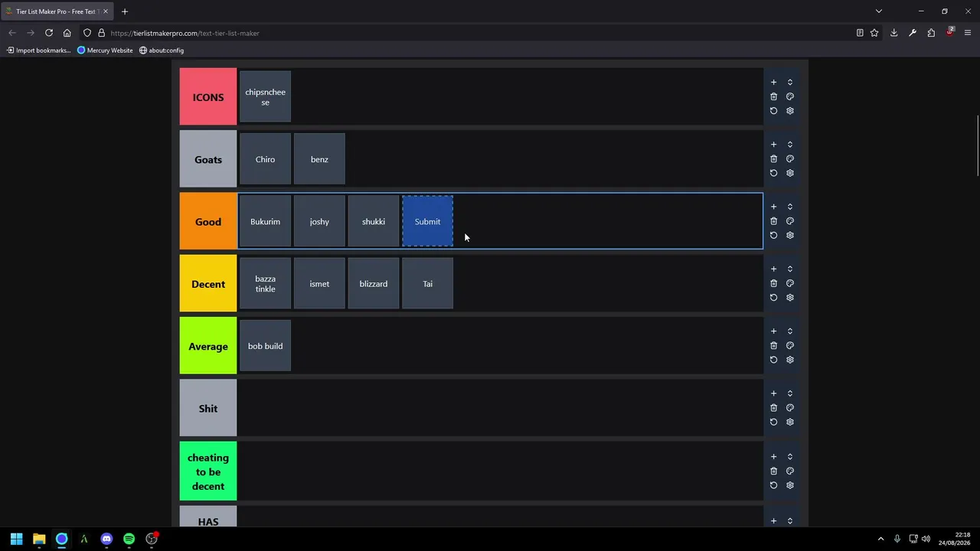This screenshot has height=551, width=980.
Task: Delete the Goats tier with the trash icon
Action: tap(773, 159)
